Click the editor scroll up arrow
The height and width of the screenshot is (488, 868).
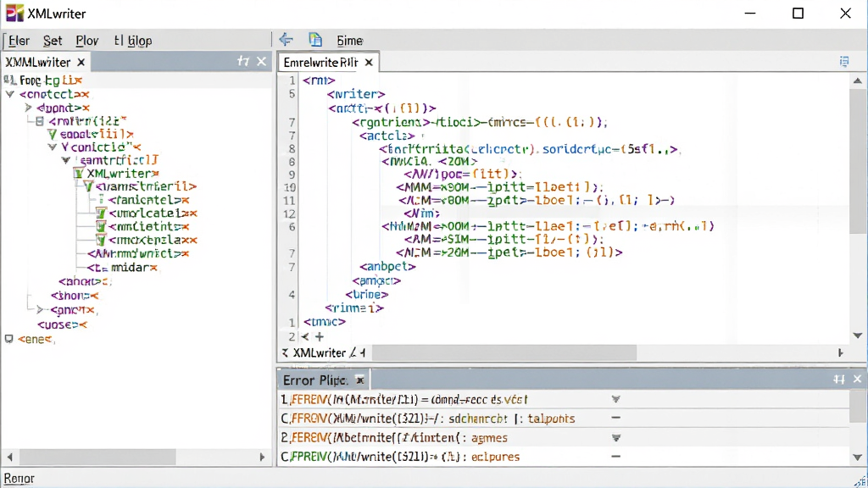858,80
